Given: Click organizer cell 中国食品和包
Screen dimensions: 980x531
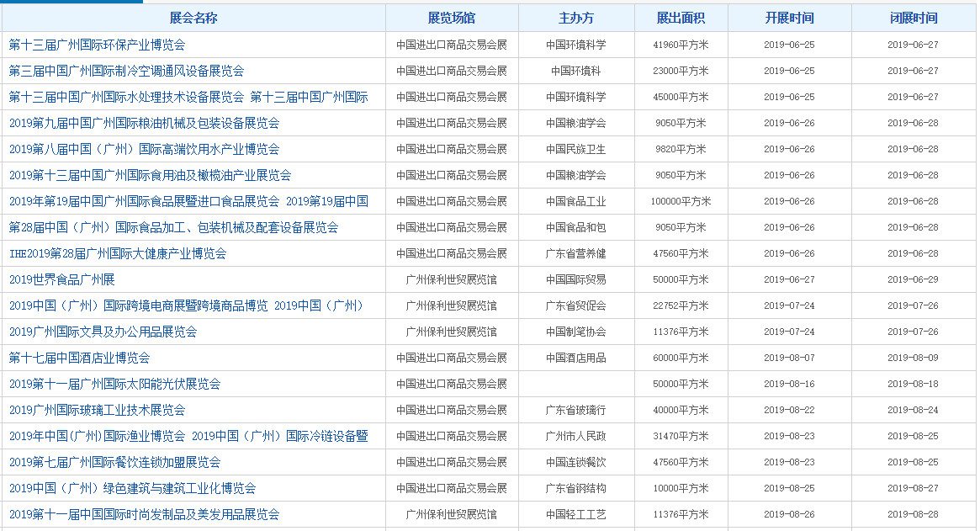Looking at the screenshot, I should click(575, 228).
